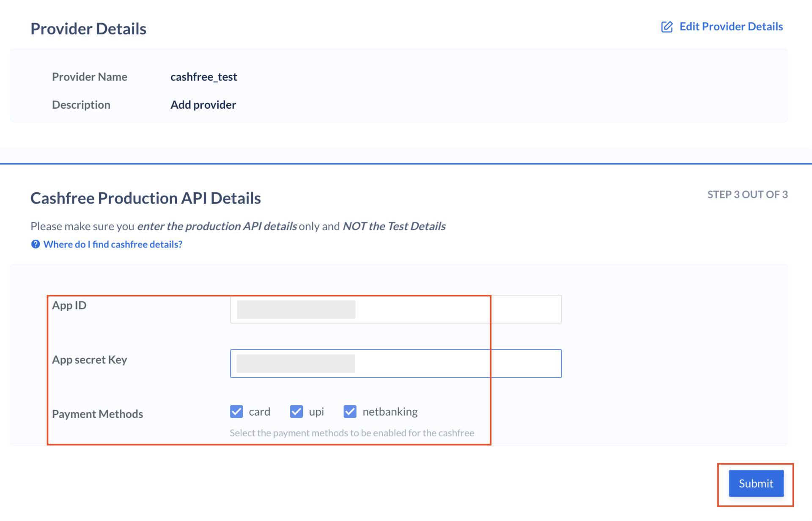This screenshot has width=812, height=521.
Task: Click the payment methods helper text
Action: pyautogui.click(x=352, y=433)
